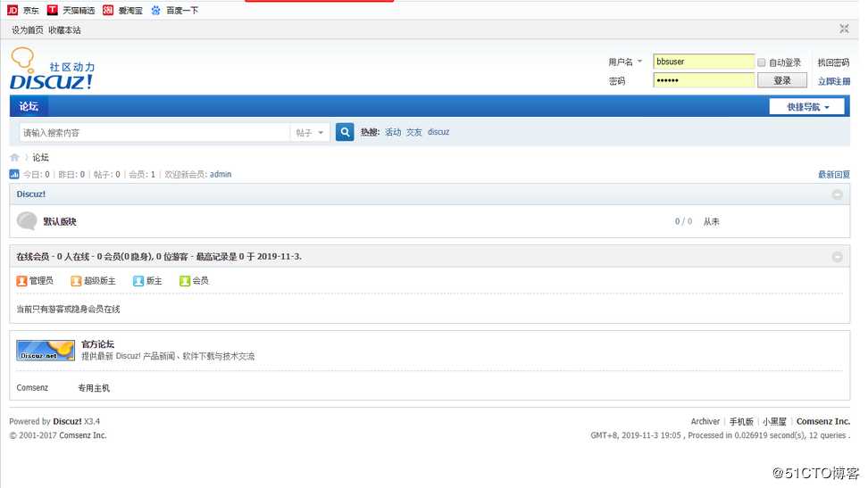Click hot search term 活动
Screen dimensions: 868x488
[393, 132]
